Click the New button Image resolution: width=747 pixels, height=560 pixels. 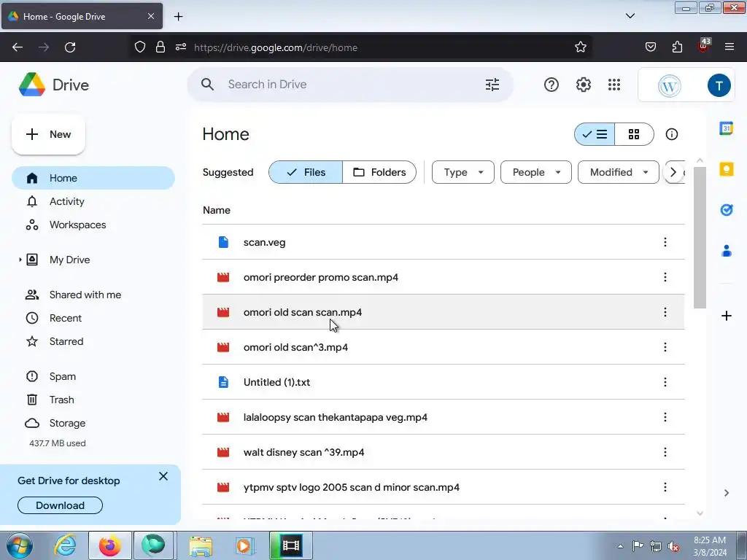tap(49, 134)
